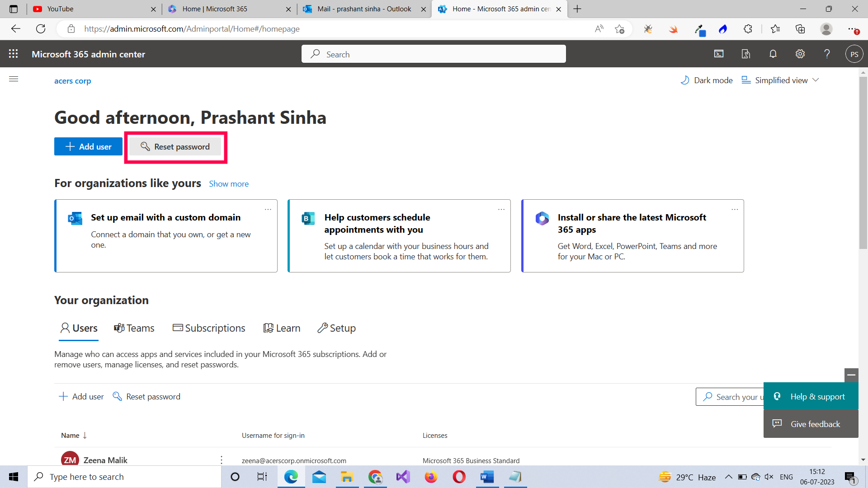This screenshot has height=488, width=868.
Task: Click the blue Add user button
Action: [x=88, y=146]
